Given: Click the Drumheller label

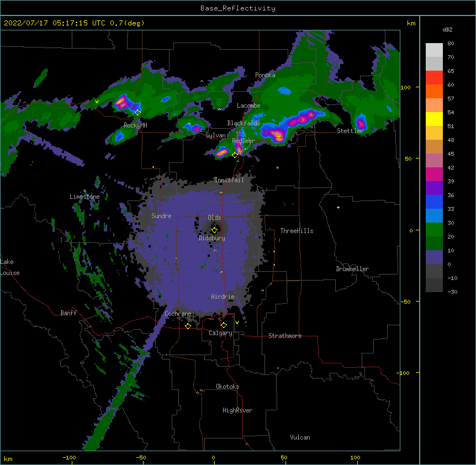Looking at the screenshot, I should point(352,269).
